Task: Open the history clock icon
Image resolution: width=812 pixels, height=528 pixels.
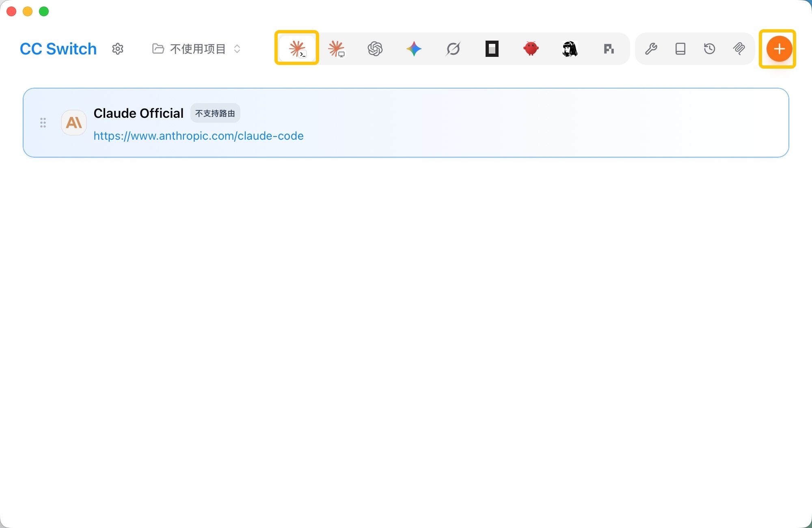Action: click(709, 49)
